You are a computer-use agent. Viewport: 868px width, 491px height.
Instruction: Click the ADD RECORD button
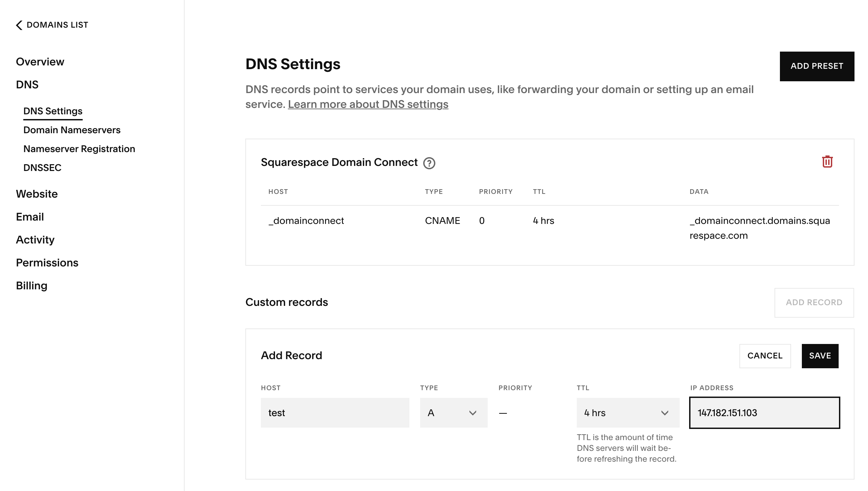click(814, 302)
